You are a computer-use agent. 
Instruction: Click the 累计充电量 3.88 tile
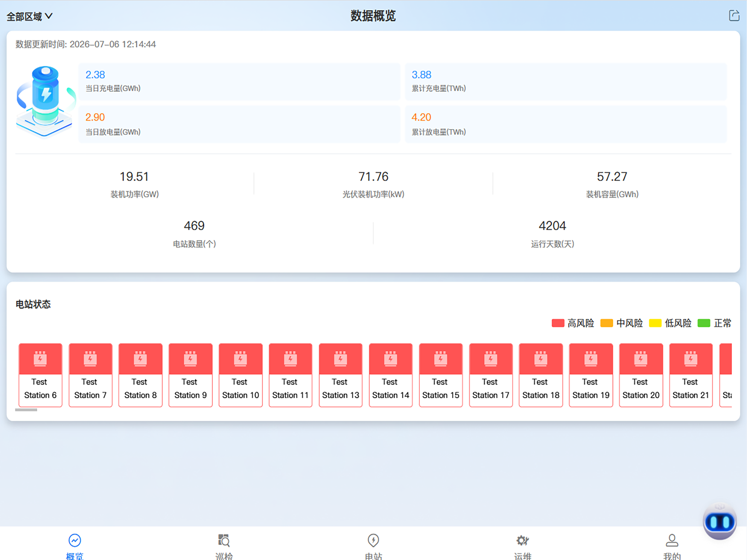click(x=566, y=81)
